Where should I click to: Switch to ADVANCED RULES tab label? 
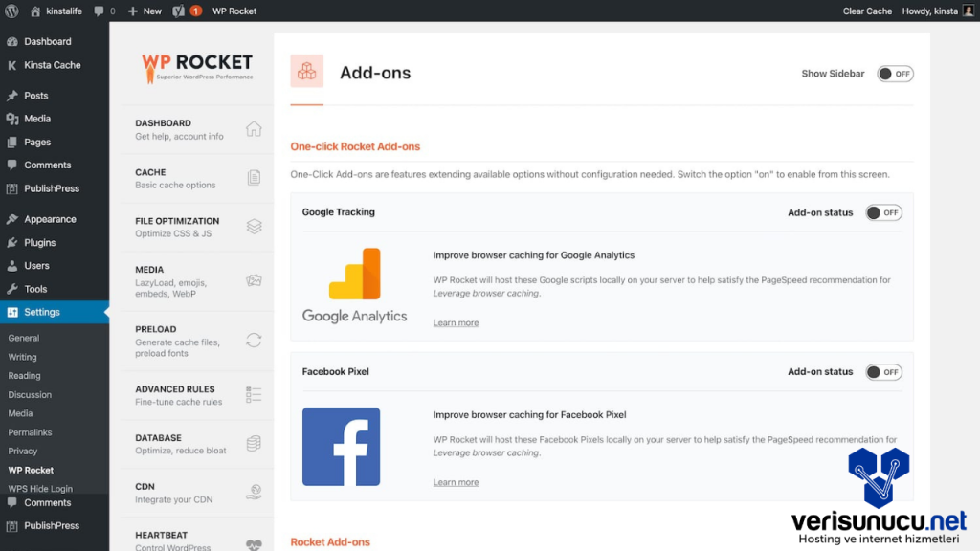click(x=175, y=389)
